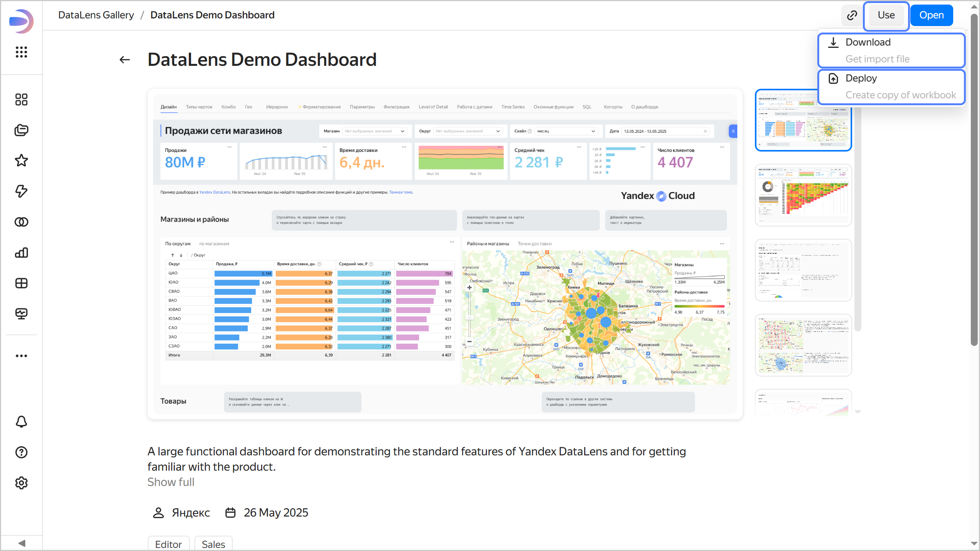Screen dimensions: 980x551
Task: Copy link using the chain icon
Action: [x=852, y=15]
